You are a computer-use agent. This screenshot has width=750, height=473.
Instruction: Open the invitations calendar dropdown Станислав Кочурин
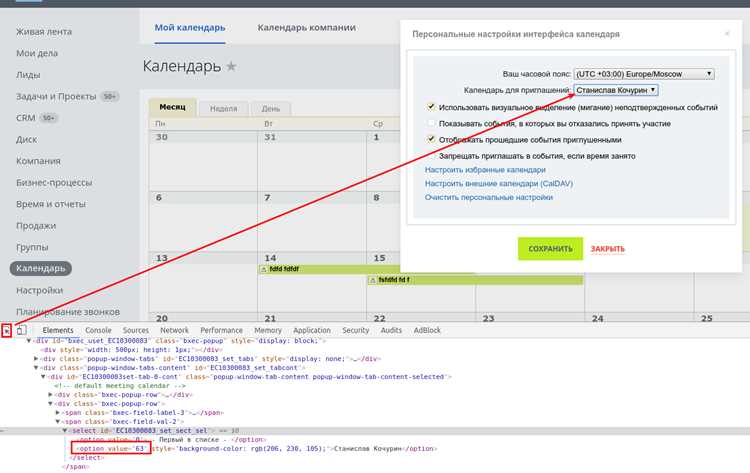pos(616,90)
